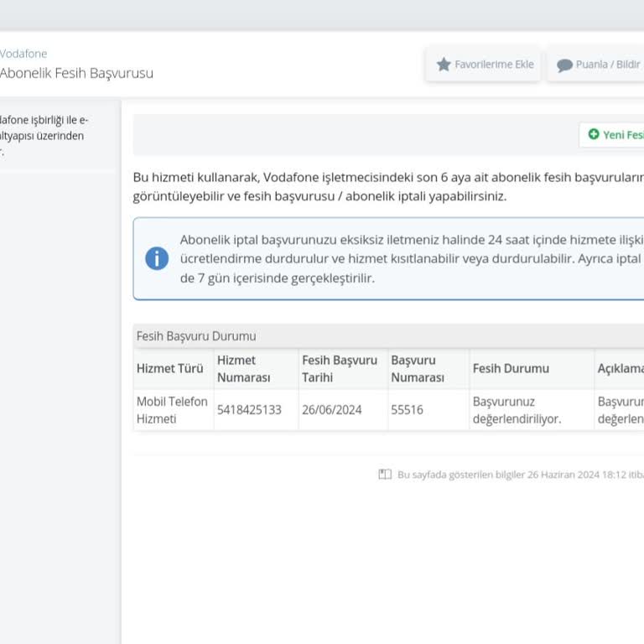Click the speech bubble icon for Puanla / Bildir

(564, 65)
